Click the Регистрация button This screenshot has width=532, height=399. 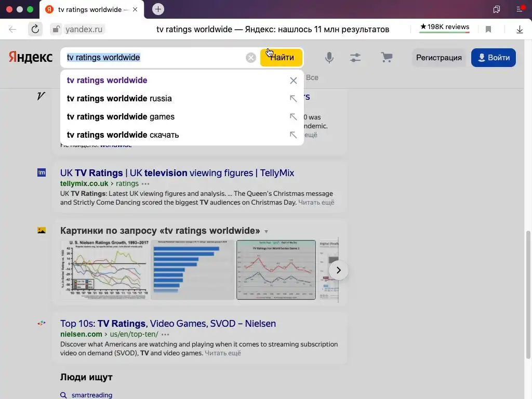coord(438,58)
